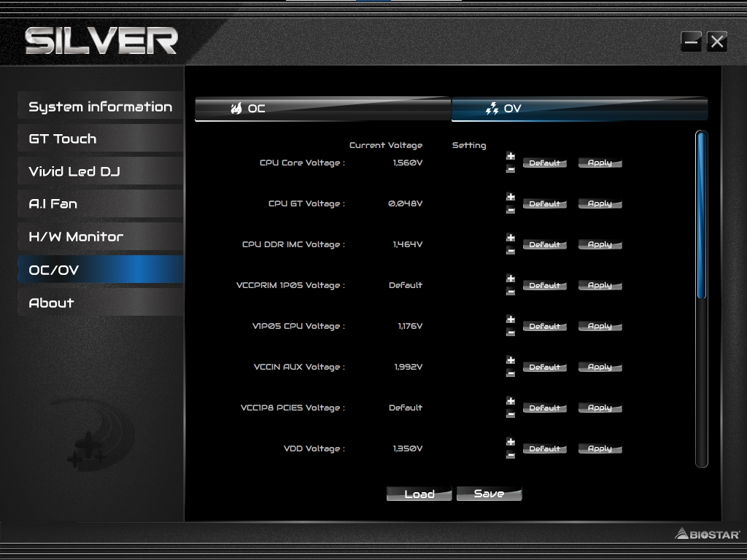The height and width of the screenshot is (560, 747).
Task: Click the vertical scrollbar thumb
Action: click(x=701, y=215)
